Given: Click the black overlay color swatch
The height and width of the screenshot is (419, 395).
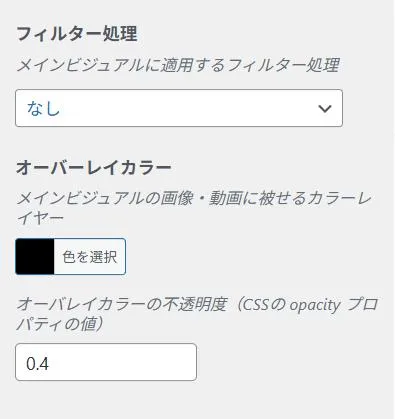Looking at the screenshot, I should point(35,257).
